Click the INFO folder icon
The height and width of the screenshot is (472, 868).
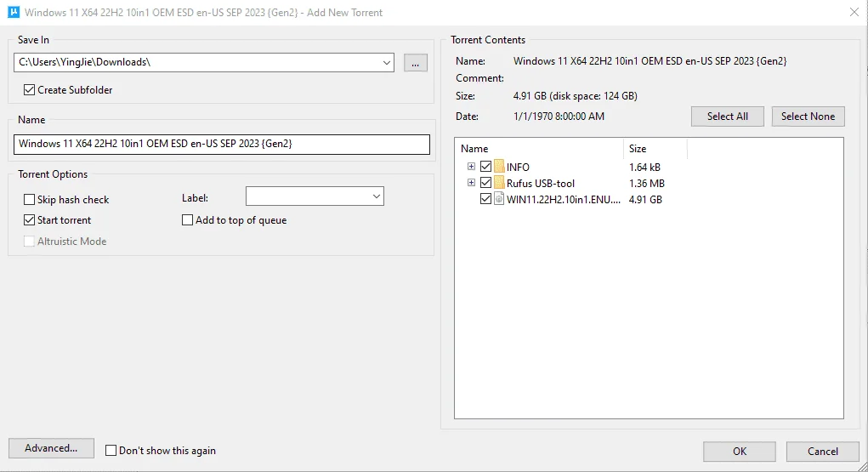[499, 167]
